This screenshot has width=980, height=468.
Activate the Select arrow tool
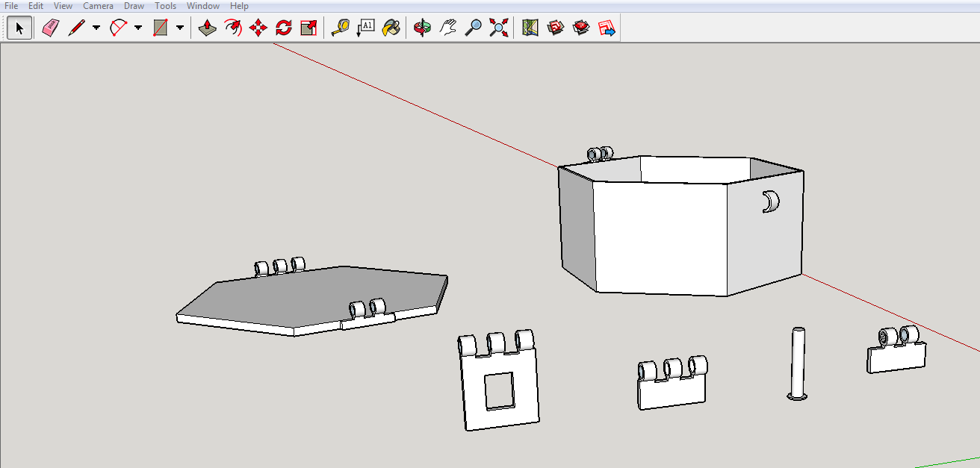[x=19, y=28]
